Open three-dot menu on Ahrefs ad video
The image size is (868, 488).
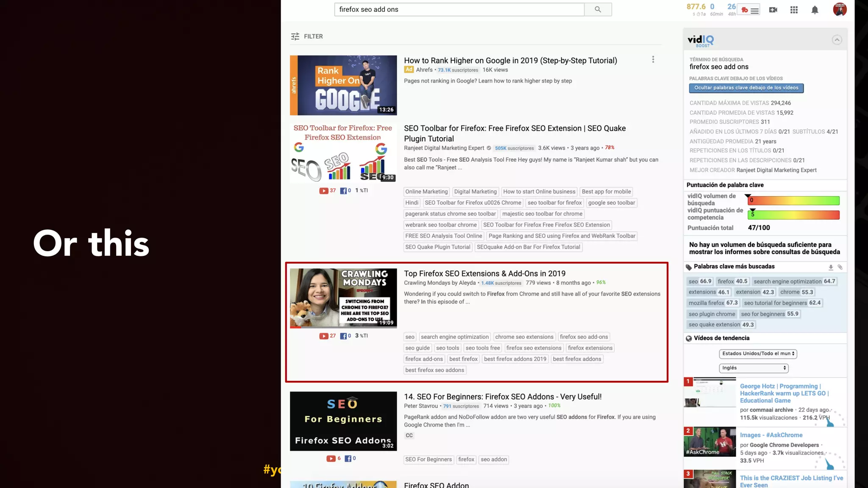653,60
